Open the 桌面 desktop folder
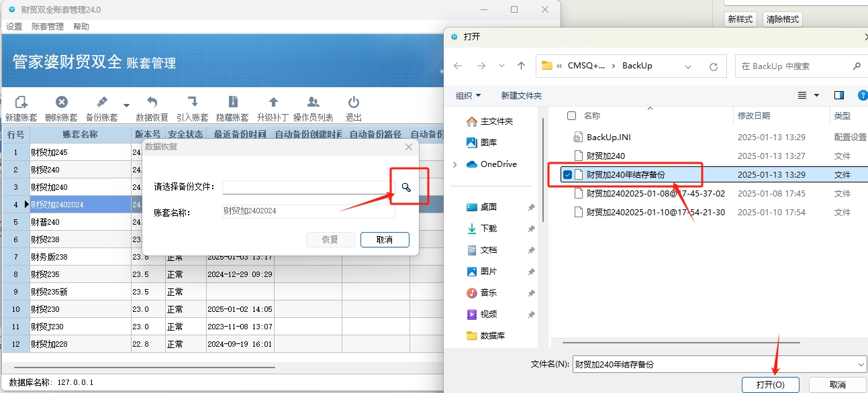Screen dimensions: 868x393 pos(481,207)
